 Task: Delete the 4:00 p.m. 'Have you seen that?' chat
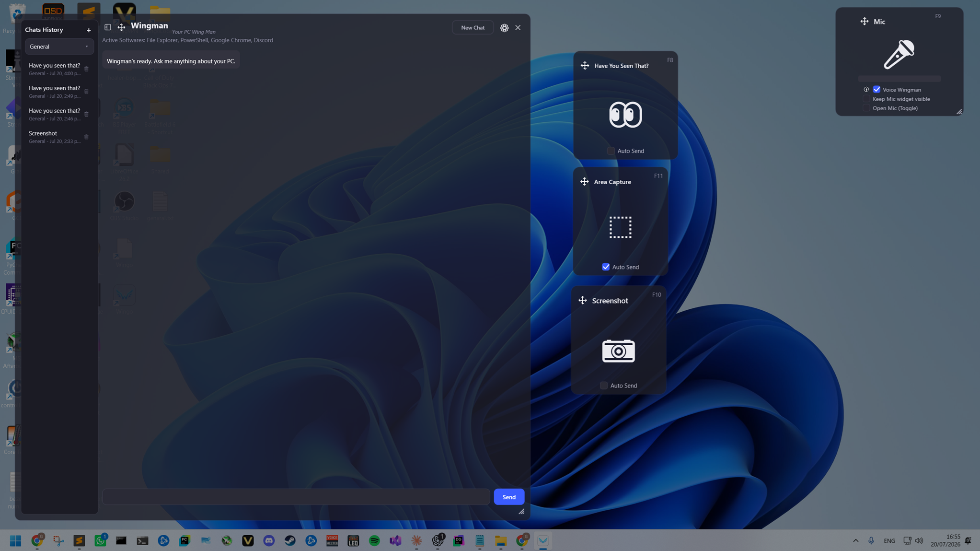87,69
